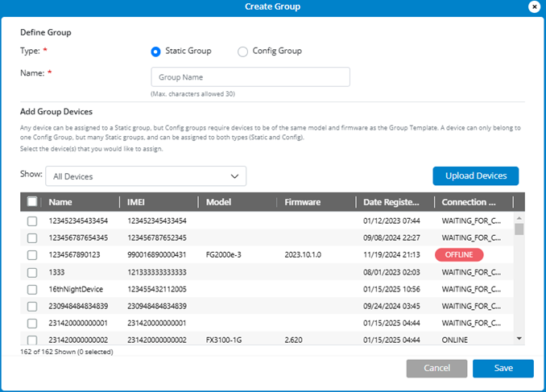Viewport: 546px width, 392px height.
Task: Close the Create Group dialog
Action: [533, 6]
